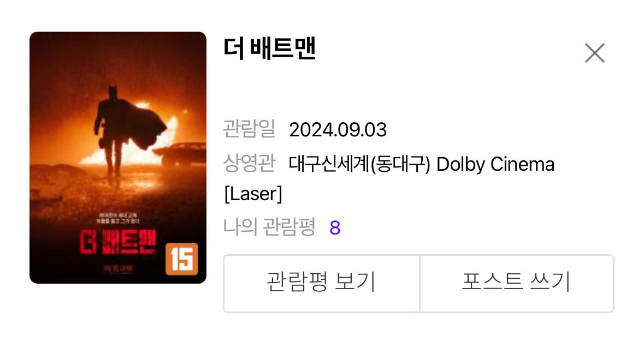Viewport: 644px width, 342px height.
Task: Close the movie detail popup with X
Action: (x=594, y=53)
